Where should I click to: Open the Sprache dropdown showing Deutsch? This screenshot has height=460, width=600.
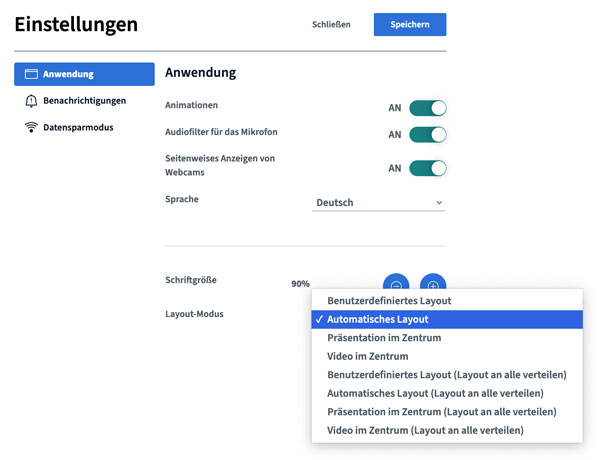point(378,203)
